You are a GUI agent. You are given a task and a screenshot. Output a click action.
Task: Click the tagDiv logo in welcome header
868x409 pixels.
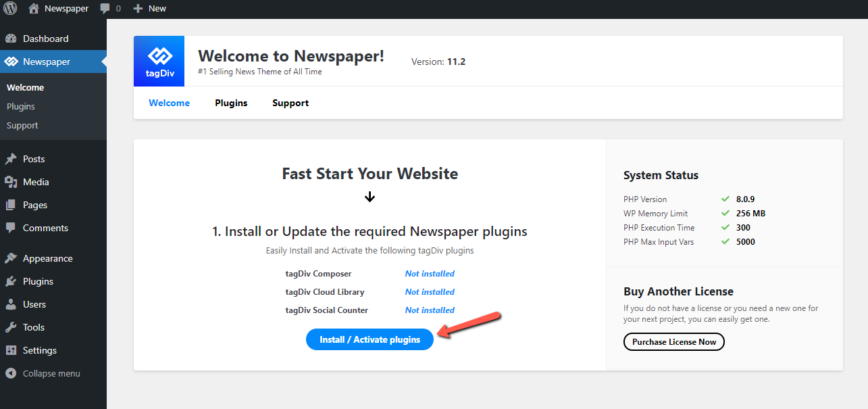pos(159,61)
